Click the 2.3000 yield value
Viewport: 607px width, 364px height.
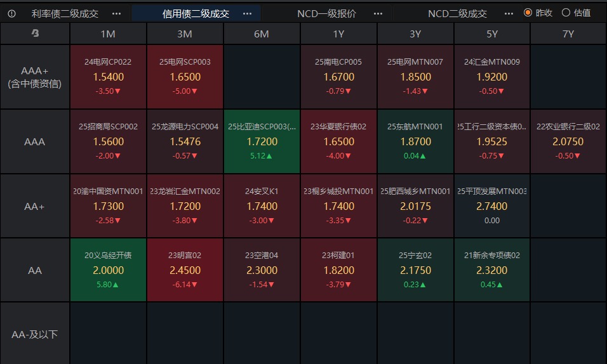tap(262, 270)
